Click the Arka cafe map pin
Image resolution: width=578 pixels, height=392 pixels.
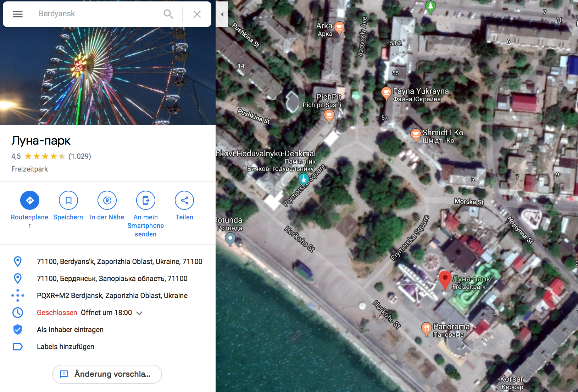[339, 28]
